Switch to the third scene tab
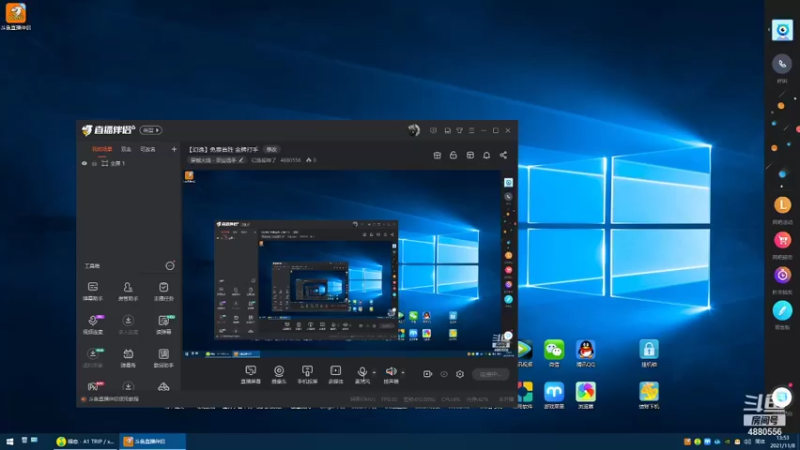 (x=147, y=149)
